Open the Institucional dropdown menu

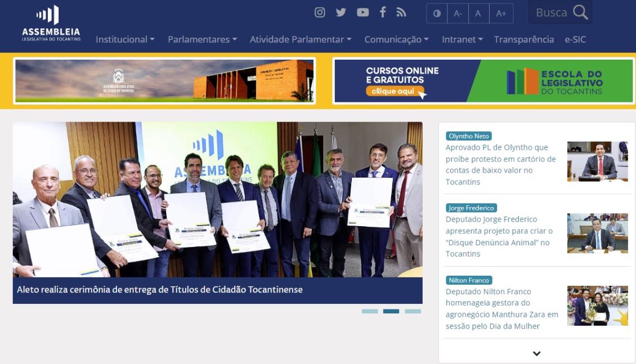click(124, 40)
